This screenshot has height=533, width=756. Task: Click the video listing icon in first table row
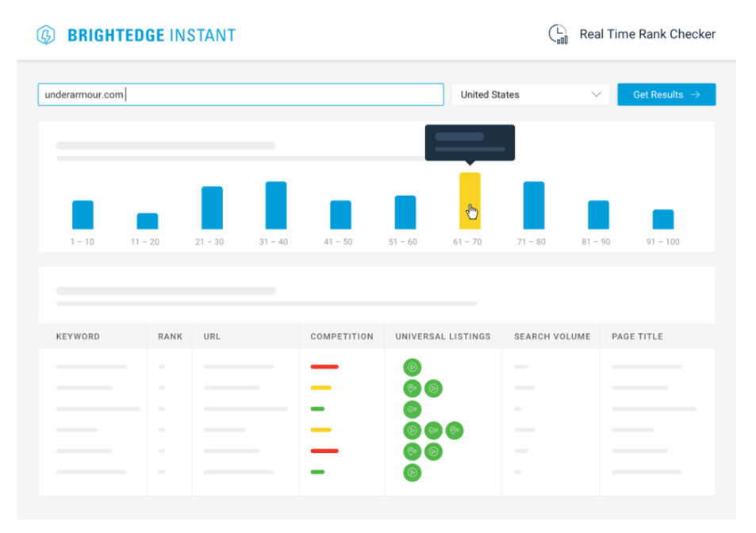412,367
